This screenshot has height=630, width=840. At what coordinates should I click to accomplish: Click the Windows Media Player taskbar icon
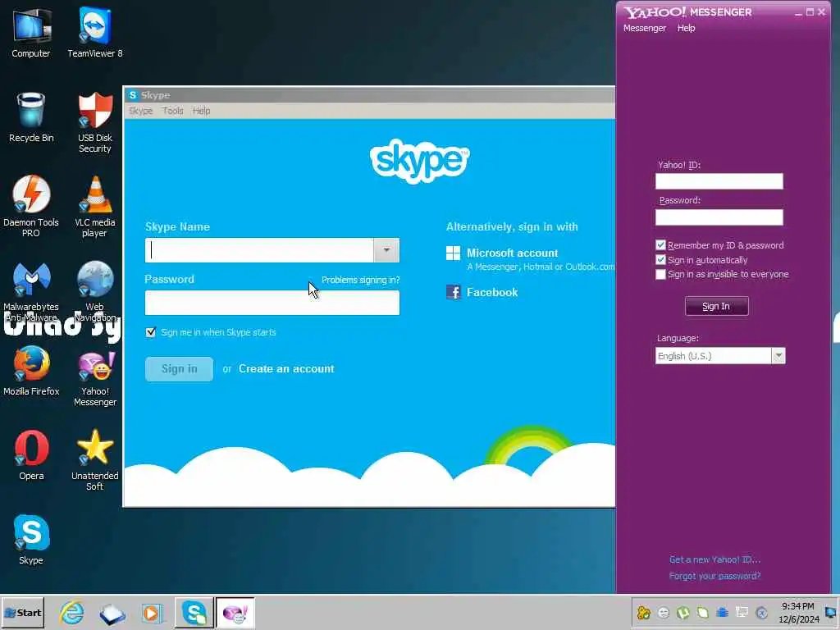(x=152, y=613)
